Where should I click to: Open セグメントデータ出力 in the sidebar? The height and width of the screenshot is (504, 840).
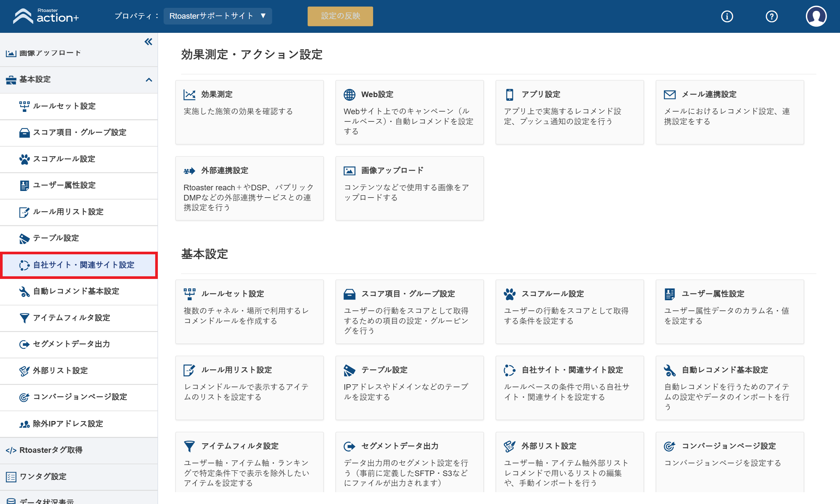(79, 345)
